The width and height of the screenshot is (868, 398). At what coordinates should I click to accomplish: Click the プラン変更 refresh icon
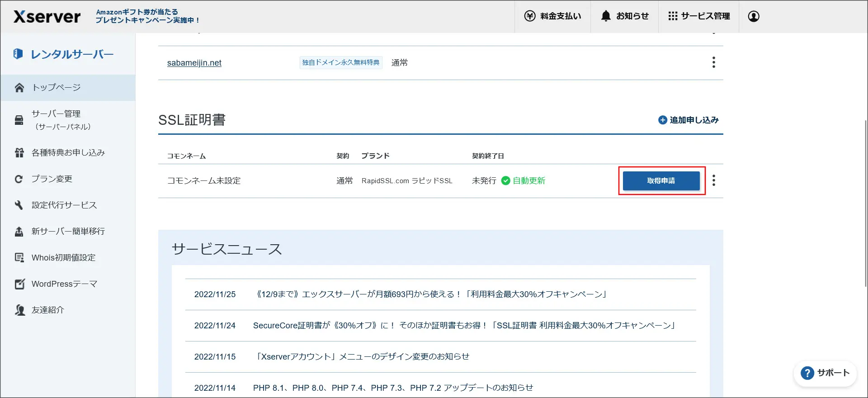[x=19, y=179]
